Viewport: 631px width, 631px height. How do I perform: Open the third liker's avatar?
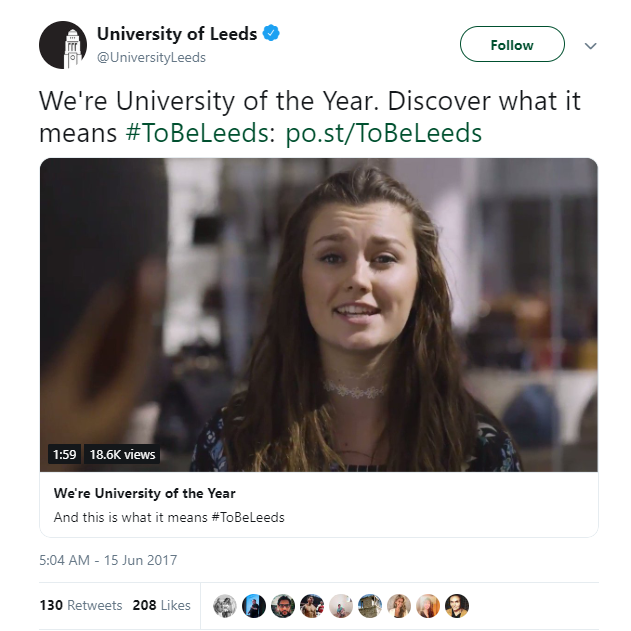pyautogui.click(x=283, y=605)
